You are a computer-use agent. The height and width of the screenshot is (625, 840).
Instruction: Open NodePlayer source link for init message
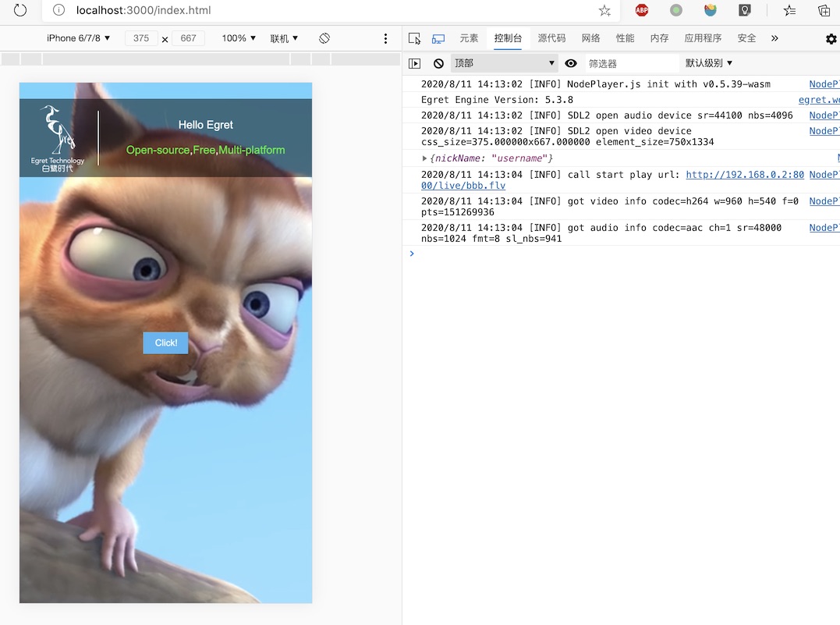tap(824, 84)
